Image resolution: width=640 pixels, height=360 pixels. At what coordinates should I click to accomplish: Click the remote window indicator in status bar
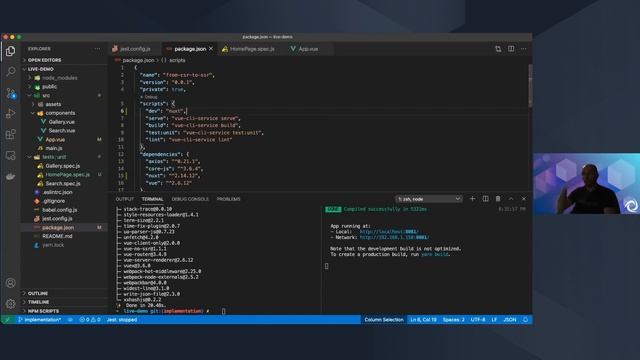pos(7,320)
